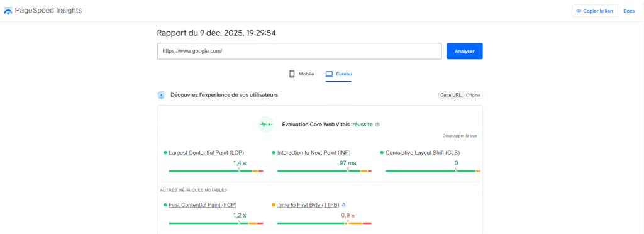Click the CLS distribution bar
The width and height of the screenshot is (644, 234).
click(433, 170)
